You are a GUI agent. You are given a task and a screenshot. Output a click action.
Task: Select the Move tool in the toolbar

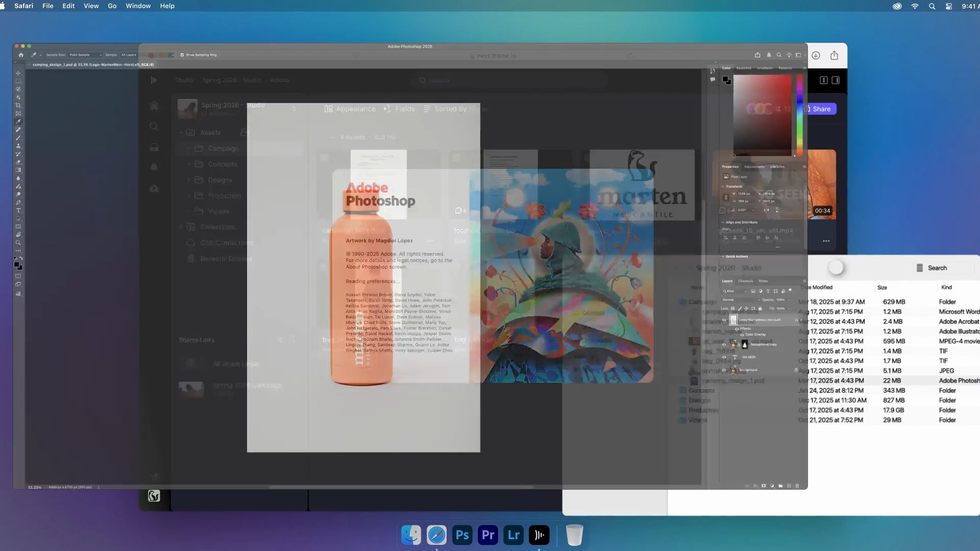coord(18,73)
